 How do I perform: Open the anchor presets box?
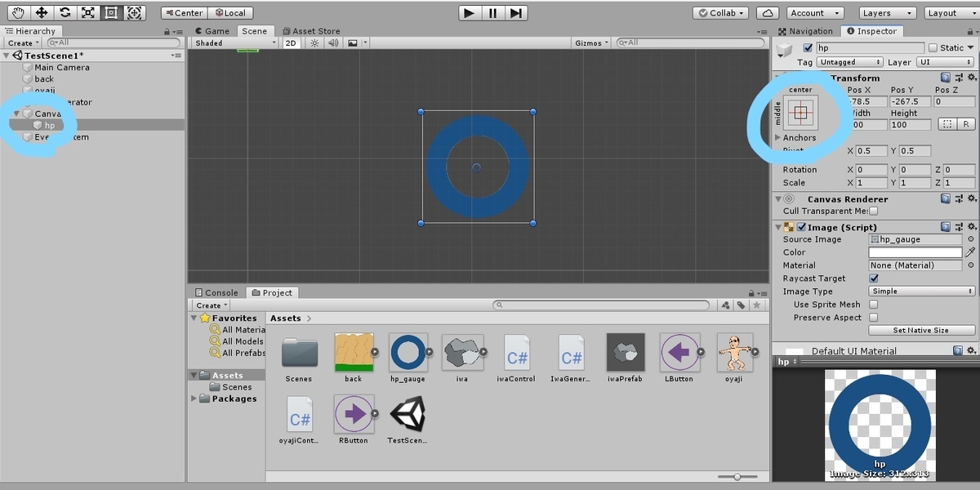801,114
